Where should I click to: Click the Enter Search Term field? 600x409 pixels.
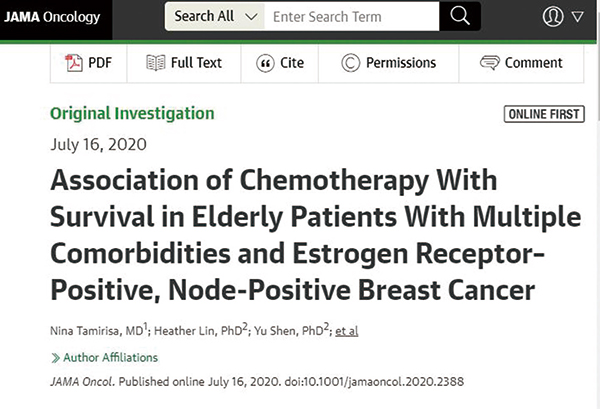point(352,16)
